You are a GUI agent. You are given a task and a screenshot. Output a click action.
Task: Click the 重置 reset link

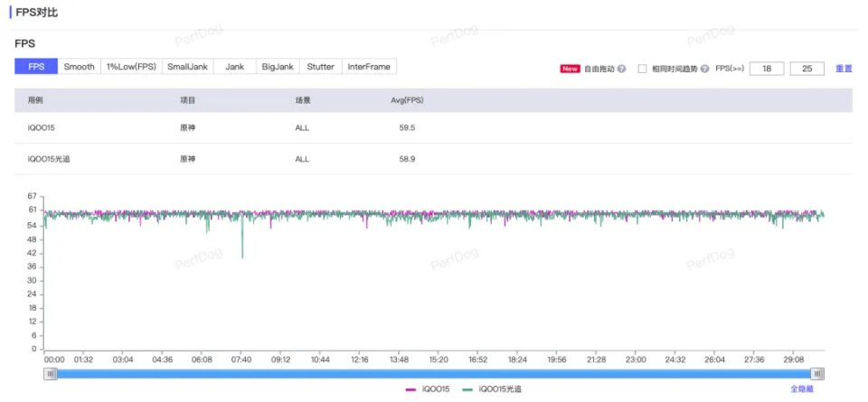[x=844, y=70]
